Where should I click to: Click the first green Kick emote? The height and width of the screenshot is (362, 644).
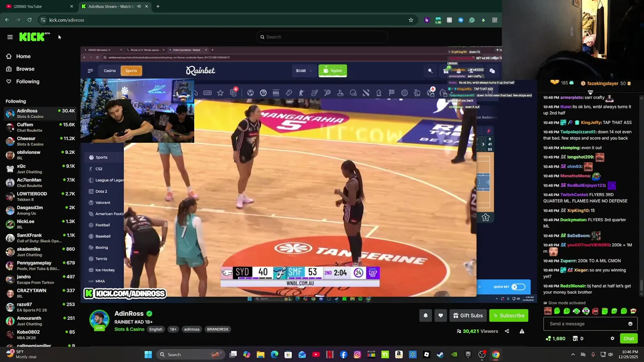(557, 311)
